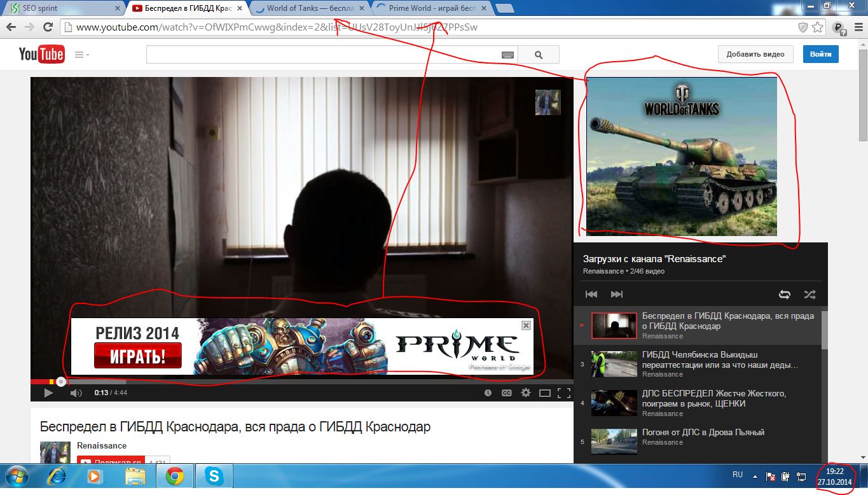Screen dimensions: 868x495
Task: Click the address bar URL
Action: coord(277,27)
